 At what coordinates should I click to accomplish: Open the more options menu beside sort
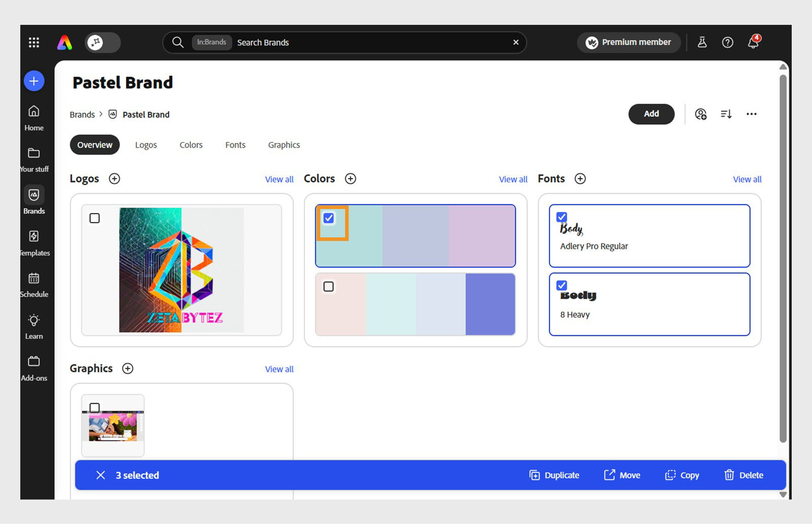(x=752, y=114)
